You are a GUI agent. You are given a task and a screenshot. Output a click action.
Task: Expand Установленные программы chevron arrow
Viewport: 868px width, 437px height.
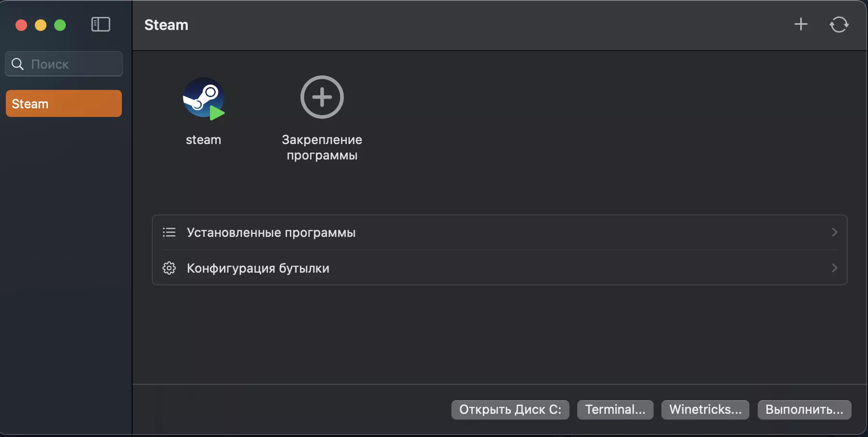click(834, 233)
